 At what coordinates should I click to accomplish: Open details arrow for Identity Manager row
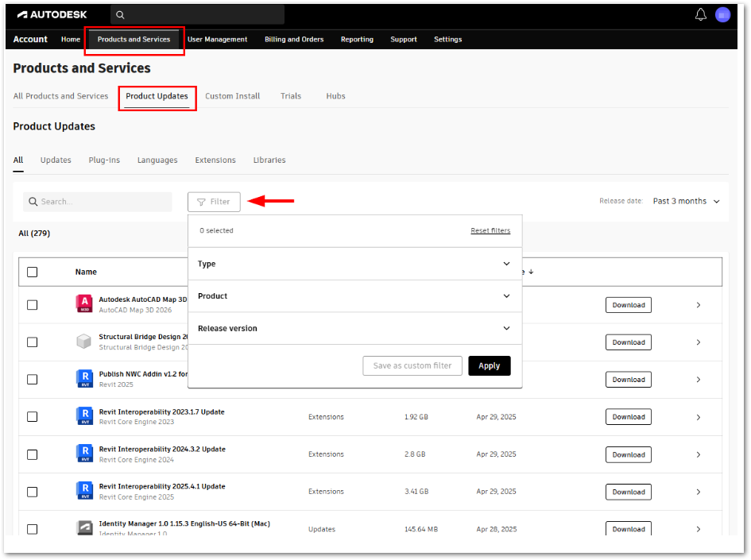pos(699,529)
